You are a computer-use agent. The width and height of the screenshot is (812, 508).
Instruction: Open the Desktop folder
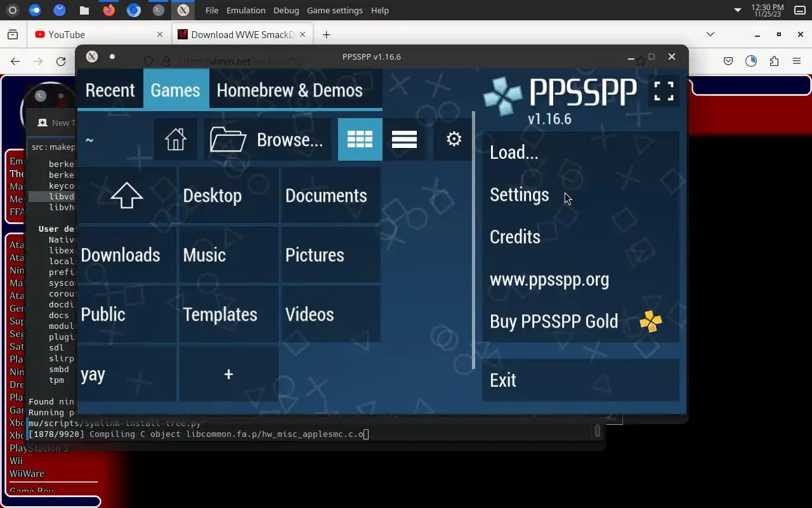click(228, 196)
